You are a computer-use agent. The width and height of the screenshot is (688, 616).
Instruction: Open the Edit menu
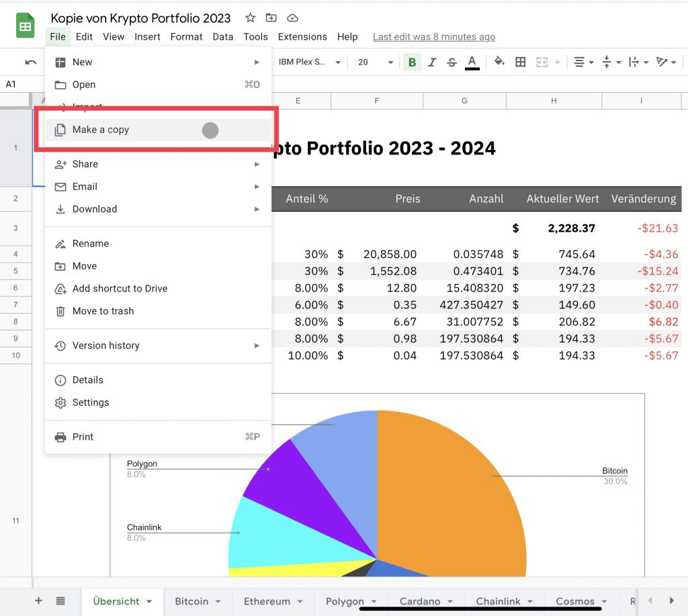[84, 37]
